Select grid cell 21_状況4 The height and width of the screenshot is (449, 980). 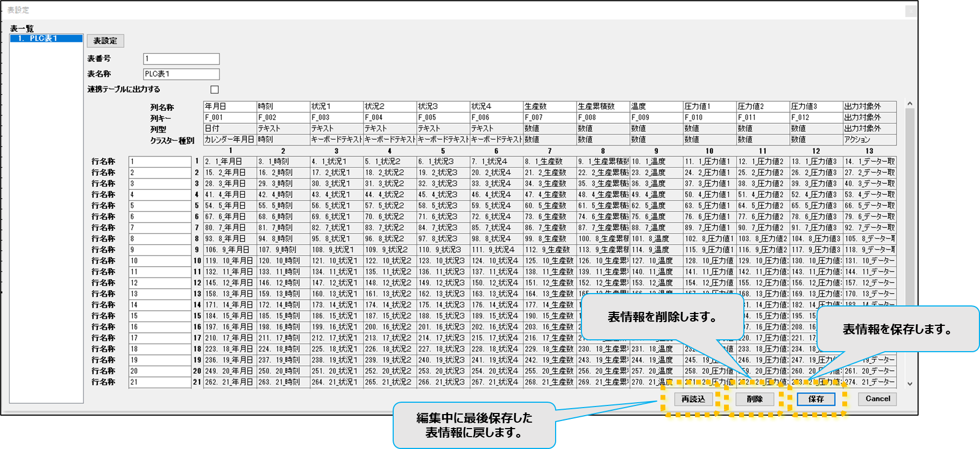[x=496, y=382]
